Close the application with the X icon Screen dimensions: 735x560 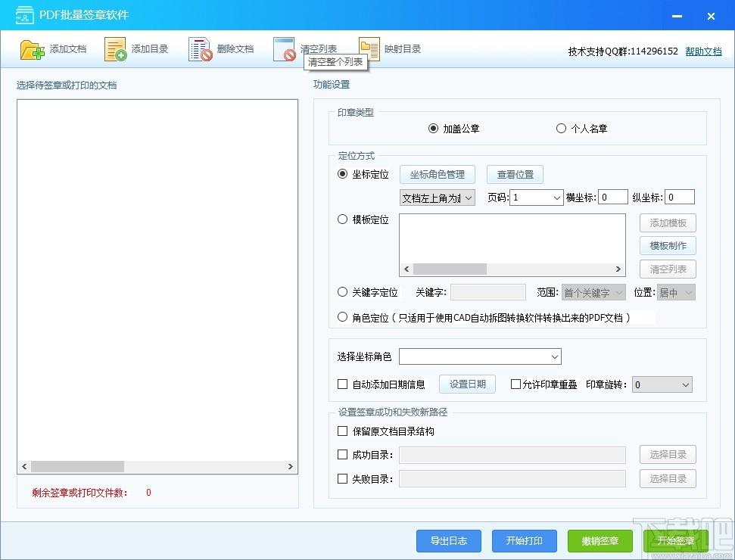tap(711, 16)
